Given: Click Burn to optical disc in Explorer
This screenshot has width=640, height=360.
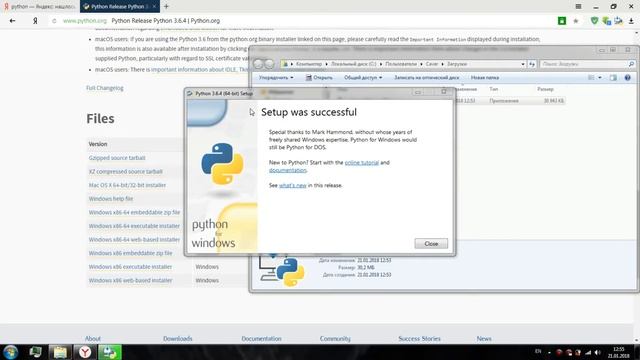Looking at the screenshot, I should [x=427, y=78].
